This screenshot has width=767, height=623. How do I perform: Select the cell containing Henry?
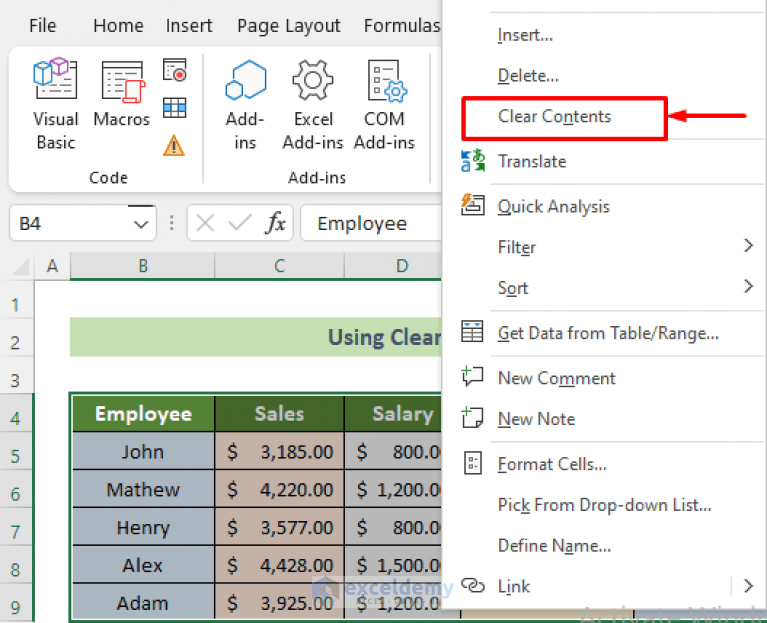[143, 527]
